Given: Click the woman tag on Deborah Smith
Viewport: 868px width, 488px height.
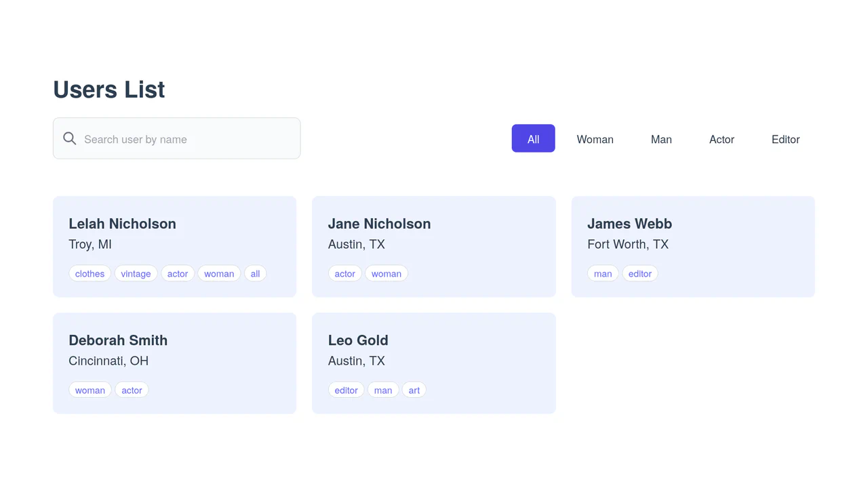Looking at the screenshot, I should click(x=90, y=390).
